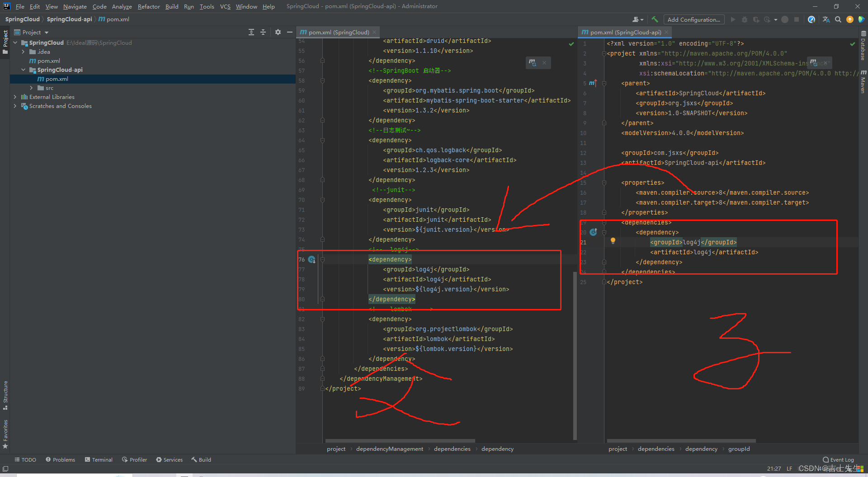The width and height of the screenshot is (868, 477).
Task: Fold the dependency block at line 58
Action: (x=322, y=80)
